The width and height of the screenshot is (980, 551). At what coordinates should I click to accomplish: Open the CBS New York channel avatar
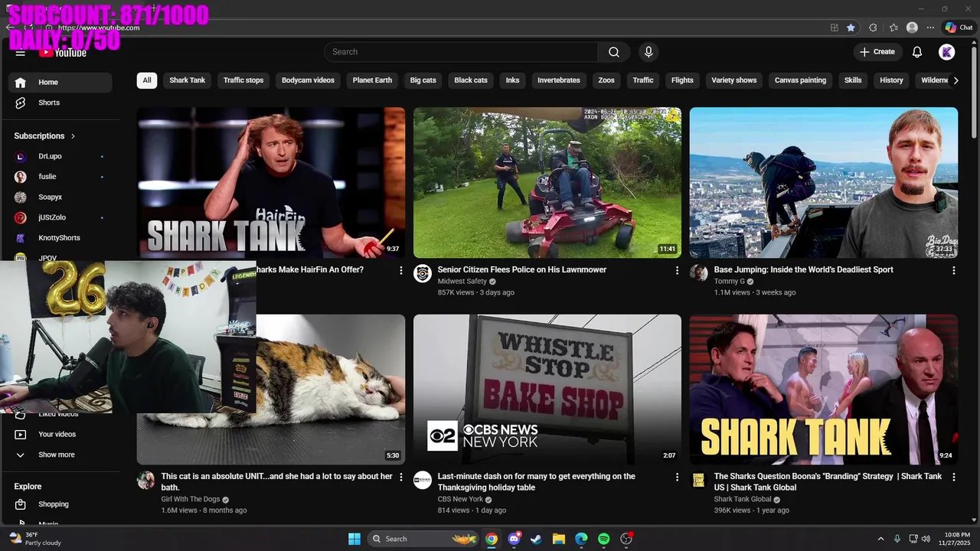(423, 480)
